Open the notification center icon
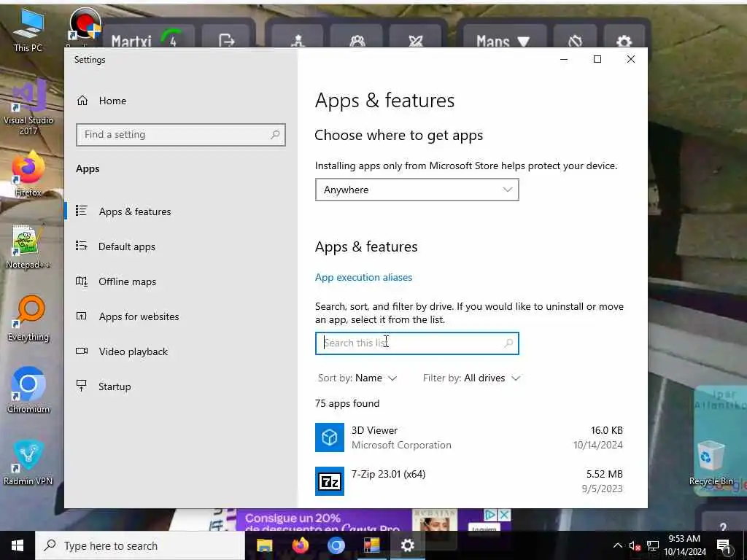Screen dimensions: 747x560 tap(724, 546)
